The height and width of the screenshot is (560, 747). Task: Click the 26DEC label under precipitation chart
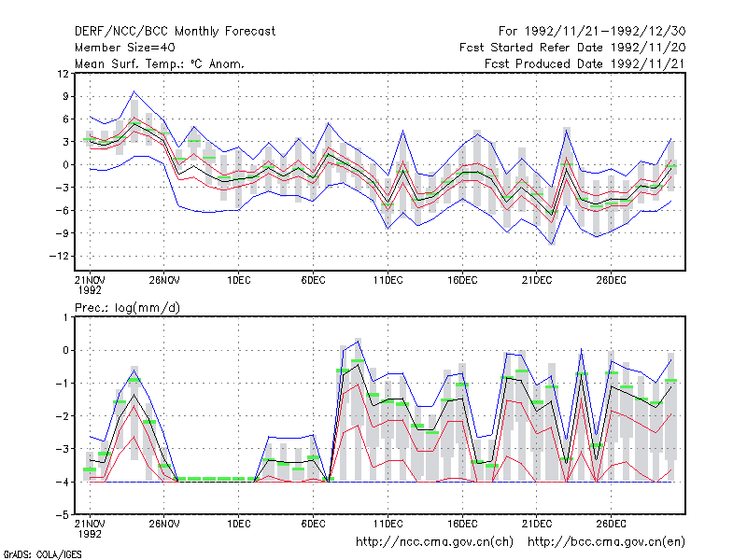pos(612,524)
